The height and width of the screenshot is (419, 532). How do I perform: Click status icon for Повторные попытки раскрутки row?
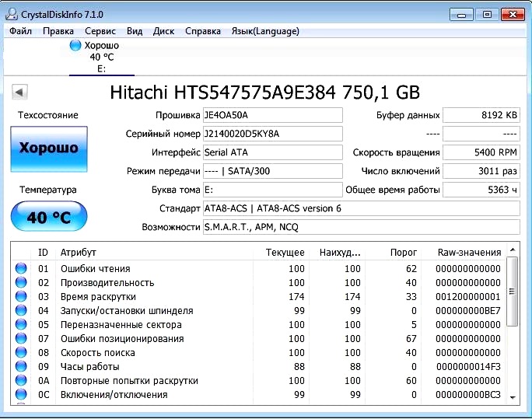(21, 380)
